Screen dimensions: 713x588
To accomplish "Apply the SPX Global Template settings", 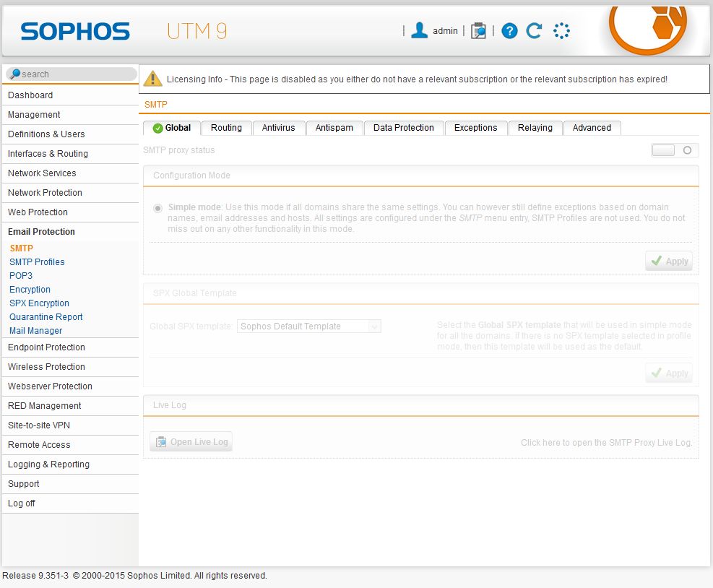I will (669, 373).
